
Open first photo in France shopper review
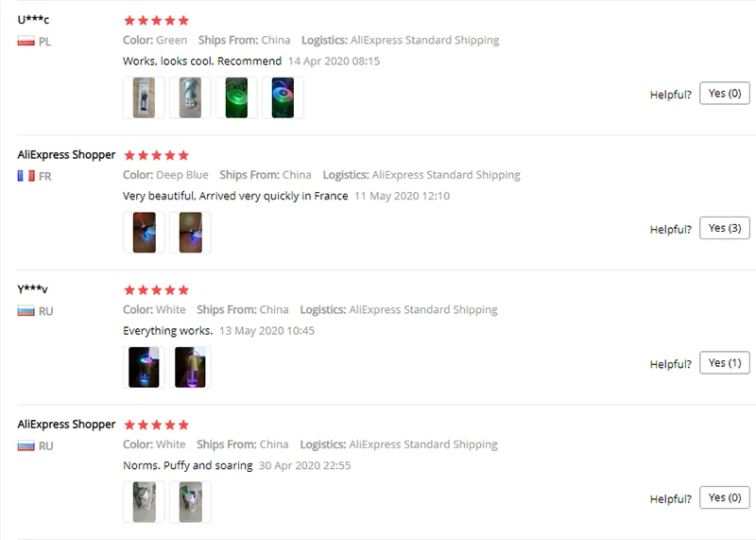click(x=144, y=232)
